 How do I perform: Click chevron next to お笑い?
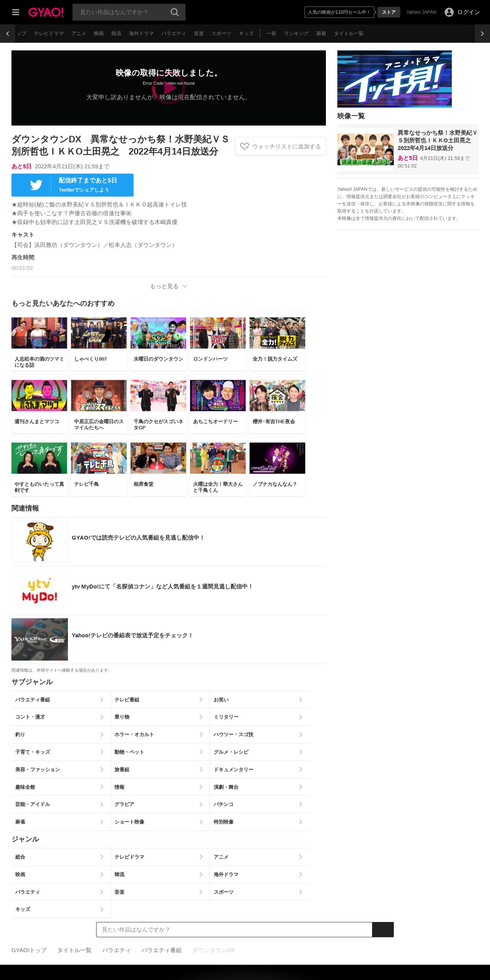point(301,700)
